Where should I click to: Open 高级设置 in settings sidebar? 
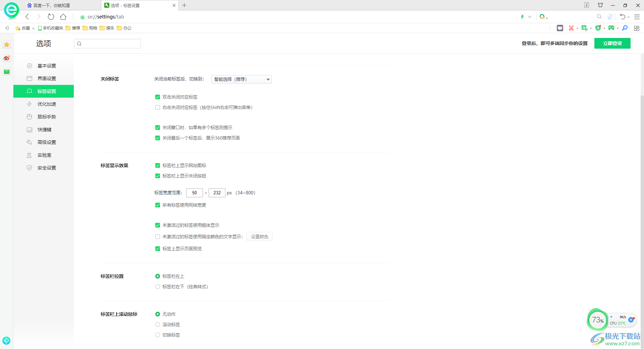44,142
